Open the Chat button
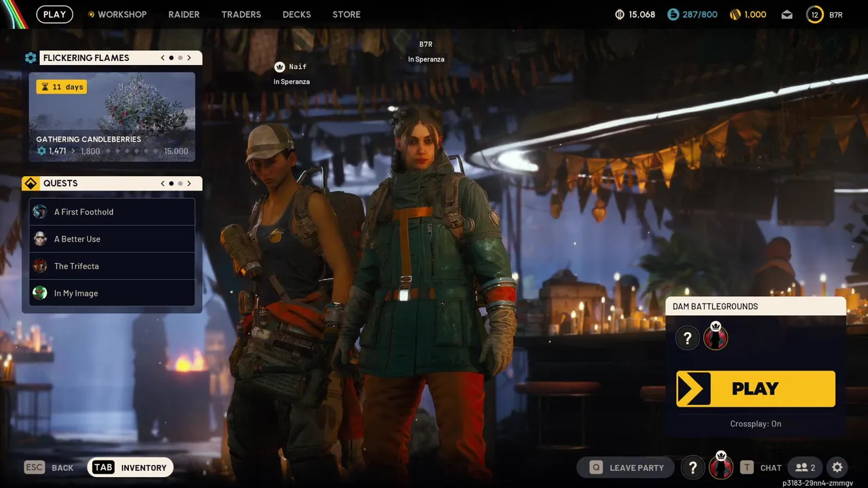 click(761, 468)
